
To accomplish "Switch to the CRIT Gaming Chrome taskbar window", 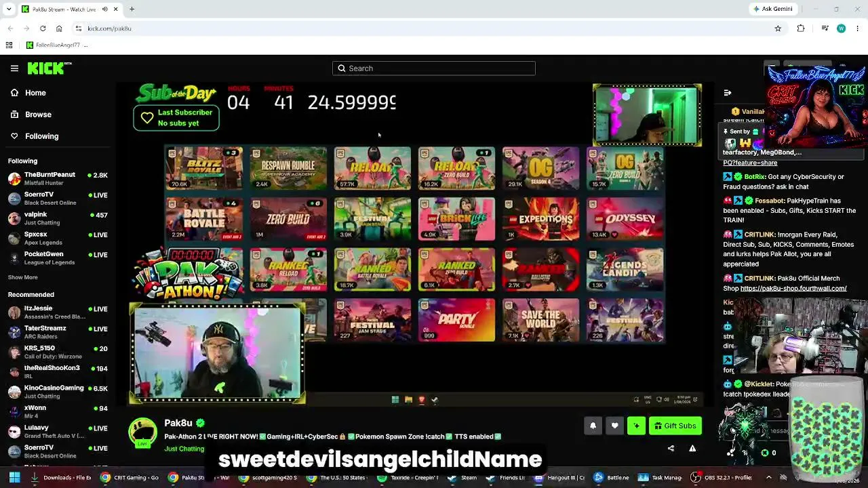I will (130, 478).
